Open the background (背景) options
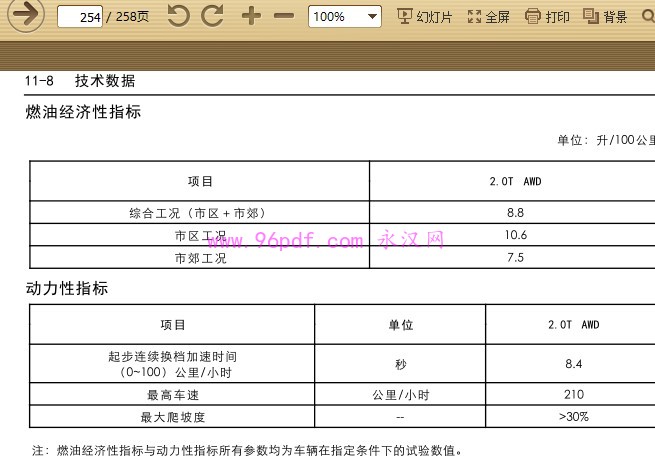This screenshot has height=476, width=655. [x=605, y=17]
